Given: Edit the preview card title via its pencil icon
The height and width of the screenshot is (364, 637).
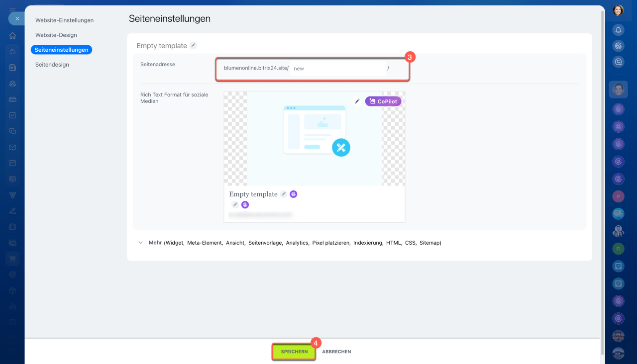Looking at the screenshot, I should coord(283,194).
